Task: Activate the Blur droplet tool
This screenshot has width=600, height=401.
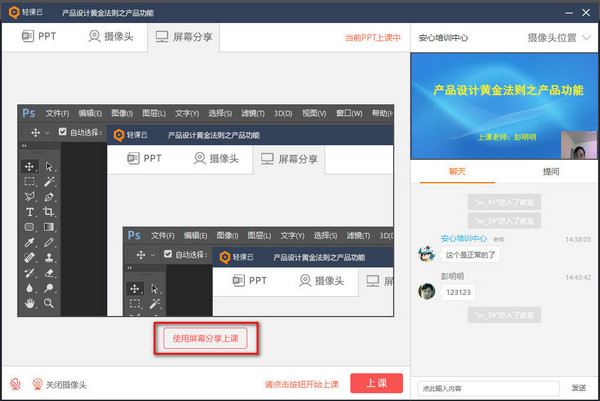Action: click(29, 288)
